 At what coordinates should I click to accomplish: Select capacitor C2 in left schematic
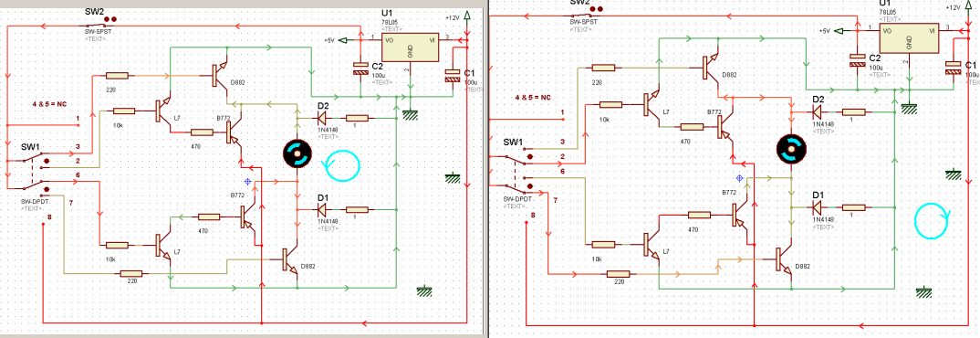pos(360,69)
